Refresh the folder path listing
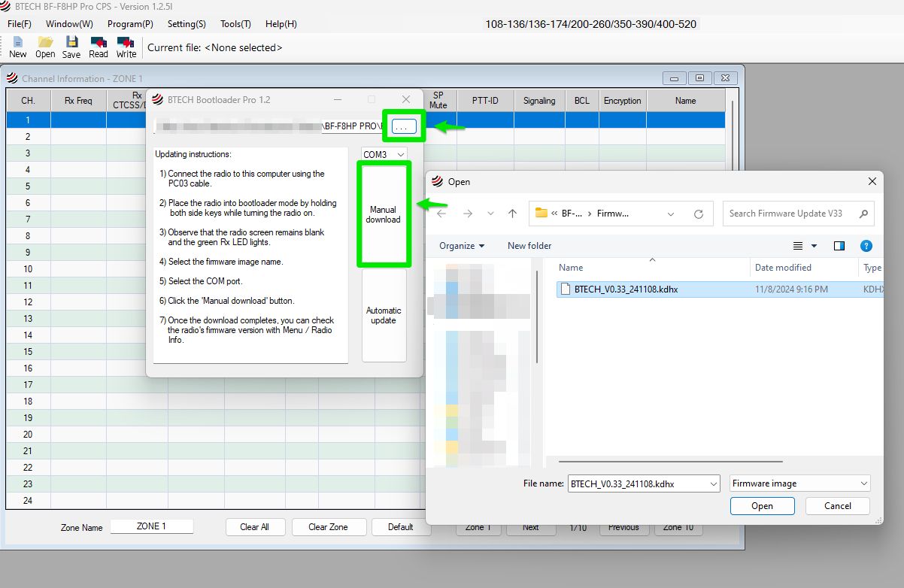This screenshot has height=588, width=904. point(699,214)
